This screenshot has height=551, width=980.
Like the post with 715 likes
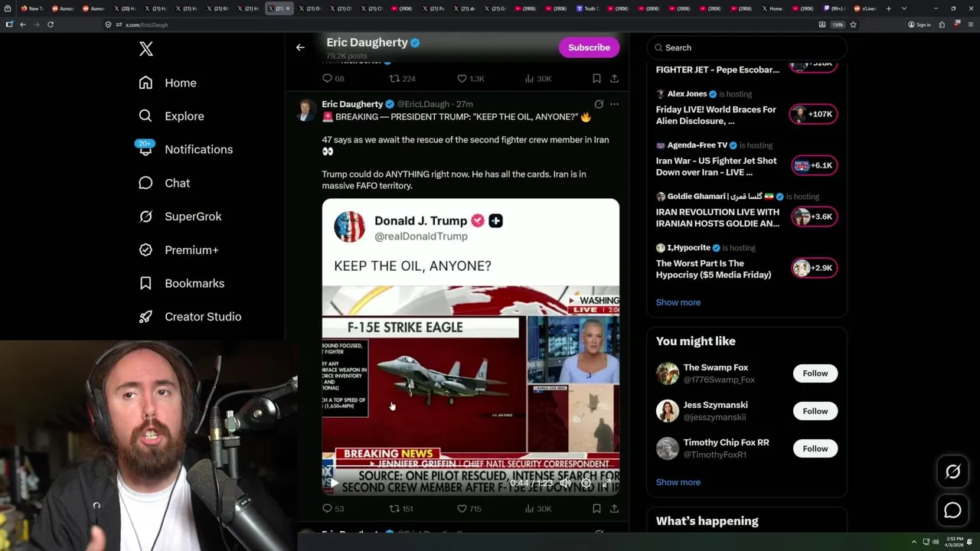click(x=469, y=508)
